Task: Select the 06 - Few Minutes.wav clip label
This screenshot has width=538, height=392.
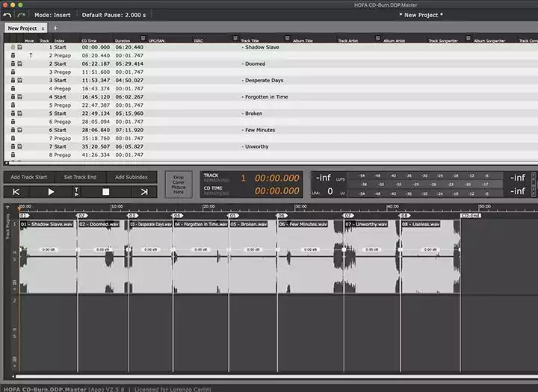Action: click(303, 224)
